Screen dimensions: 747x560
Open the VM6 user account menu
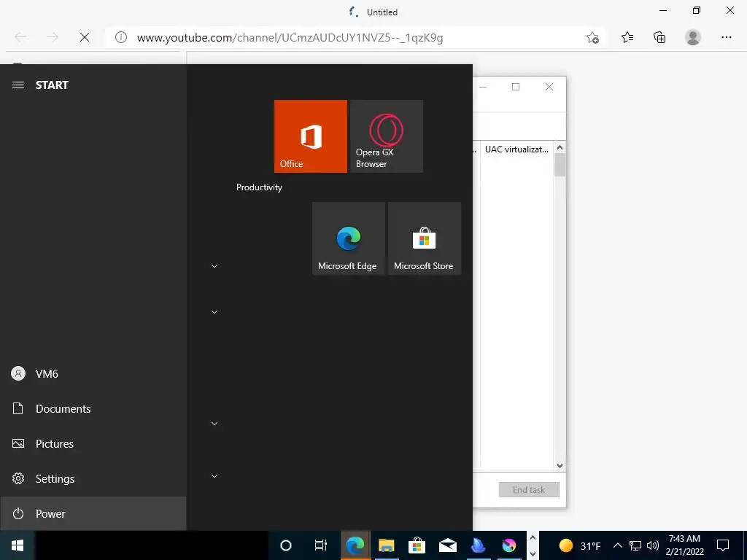tap(93, 374)
